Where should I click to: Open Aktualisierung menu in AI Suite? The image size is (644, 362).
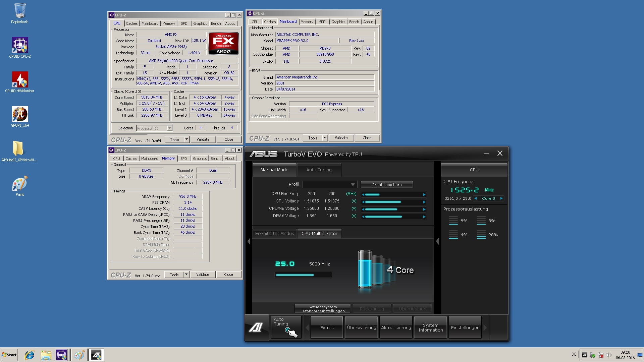pyautogui.click(x=396, y=327)
